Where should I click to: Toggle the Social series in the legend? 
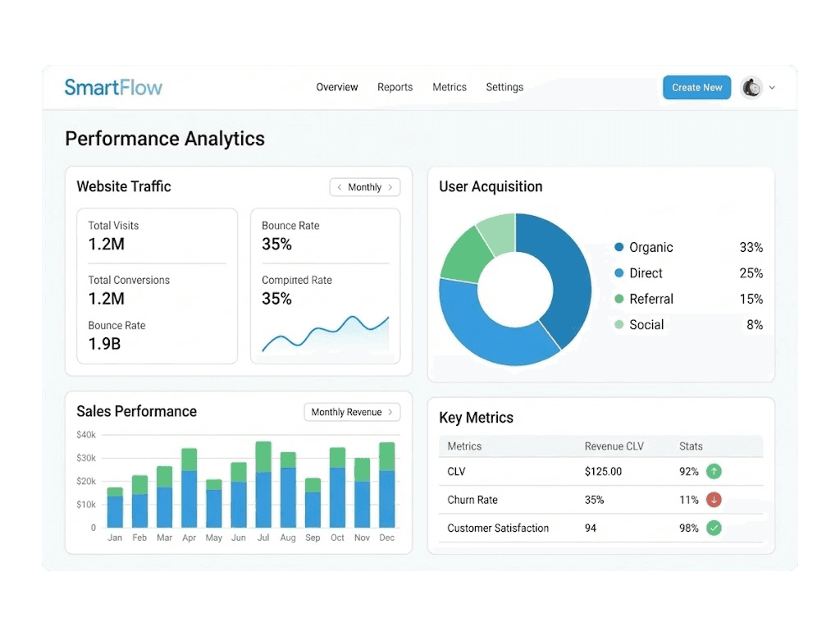tap(619, 325)
